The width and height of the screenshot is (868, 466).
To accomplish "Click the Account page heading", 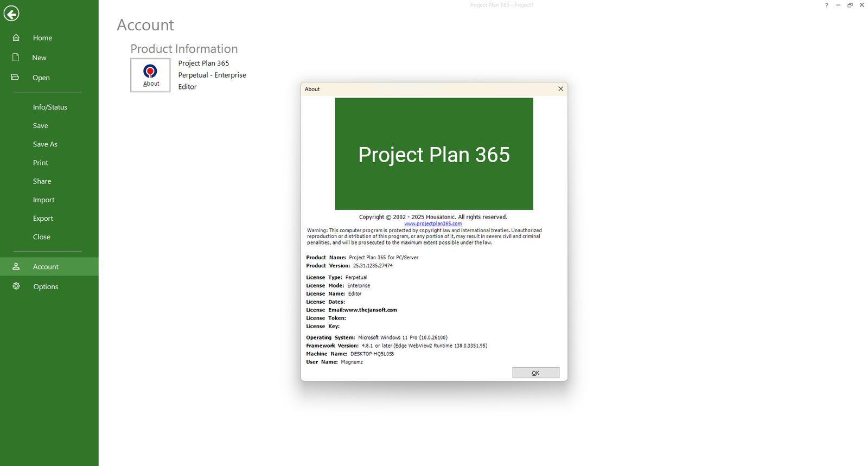I will [145, 25].
